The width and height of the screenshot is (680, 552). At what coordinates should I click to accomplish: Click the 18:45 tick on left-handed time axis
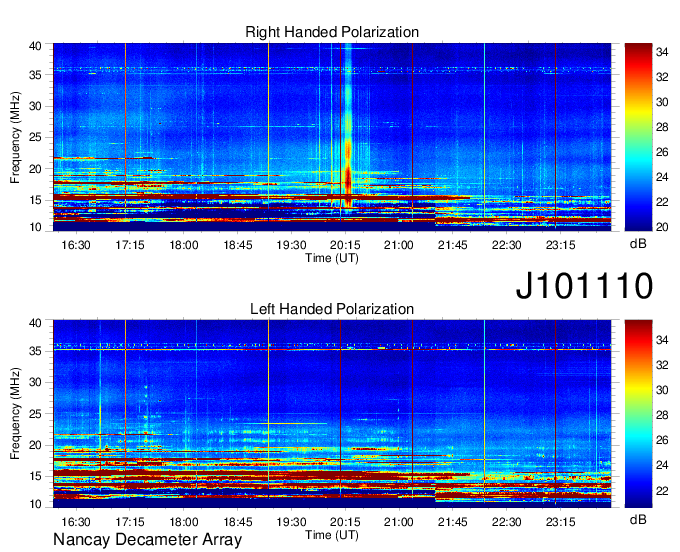(x=238, y=522)
